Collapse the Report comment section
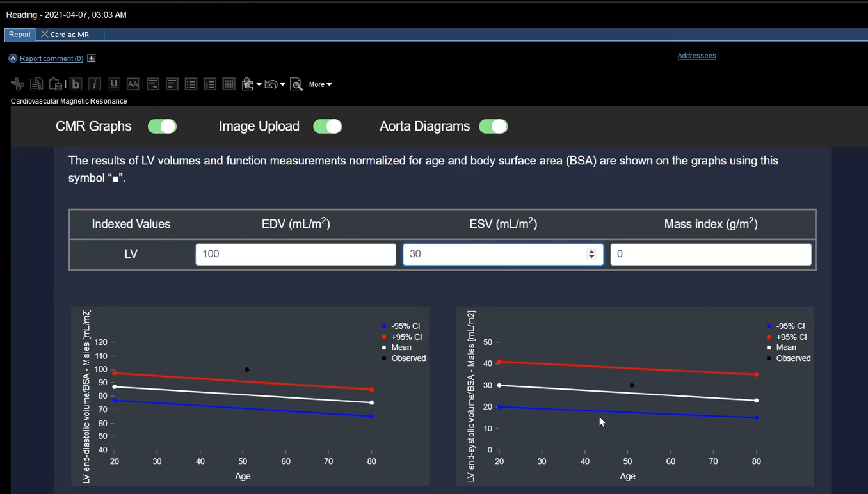 [x=13, y=58]
